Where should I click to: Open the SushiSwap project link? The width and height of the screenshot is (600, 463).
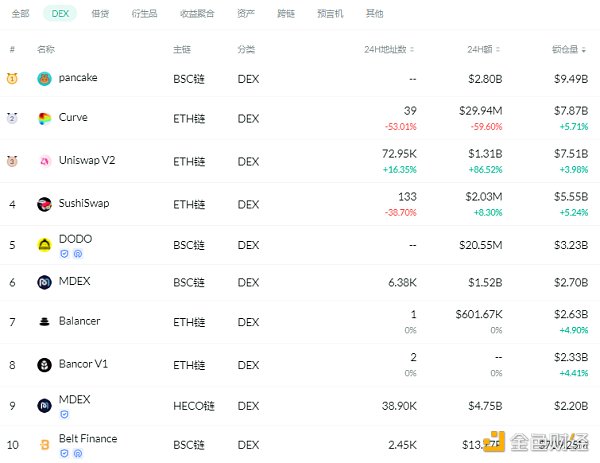pos(84,203)
